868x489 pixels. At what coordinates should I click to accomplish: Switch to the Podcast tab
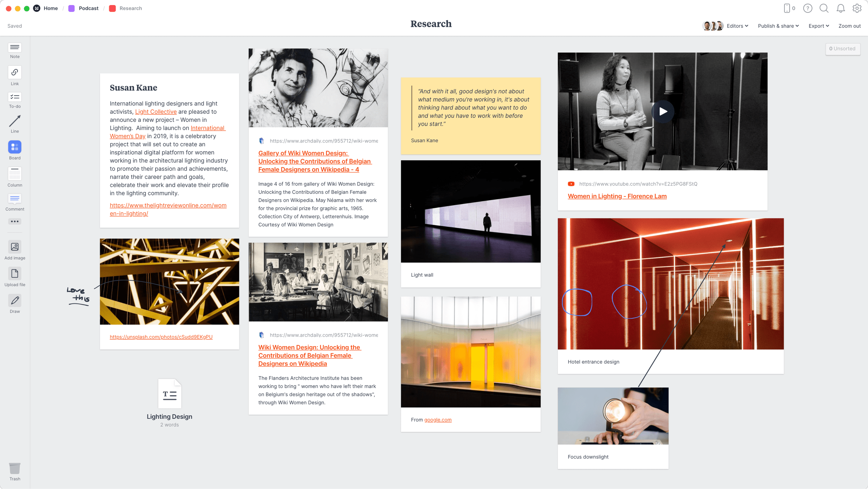[x=88, y=8]
